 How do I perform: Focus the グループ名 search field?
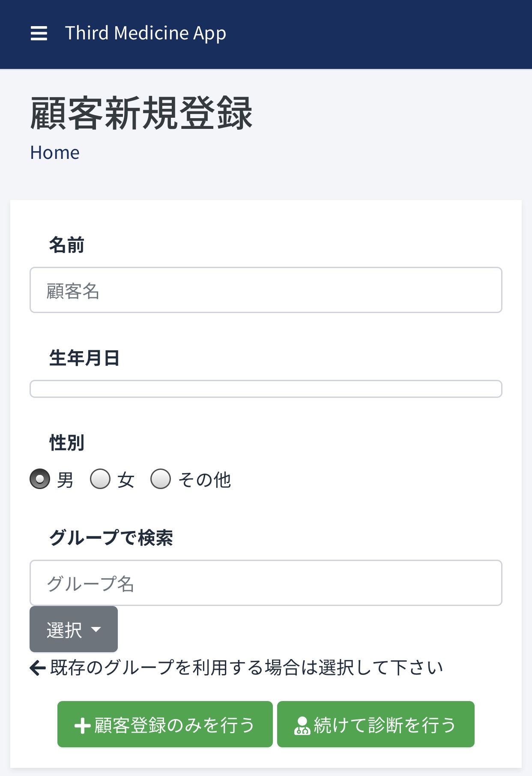pyautogui.click(x=266, y=583)
